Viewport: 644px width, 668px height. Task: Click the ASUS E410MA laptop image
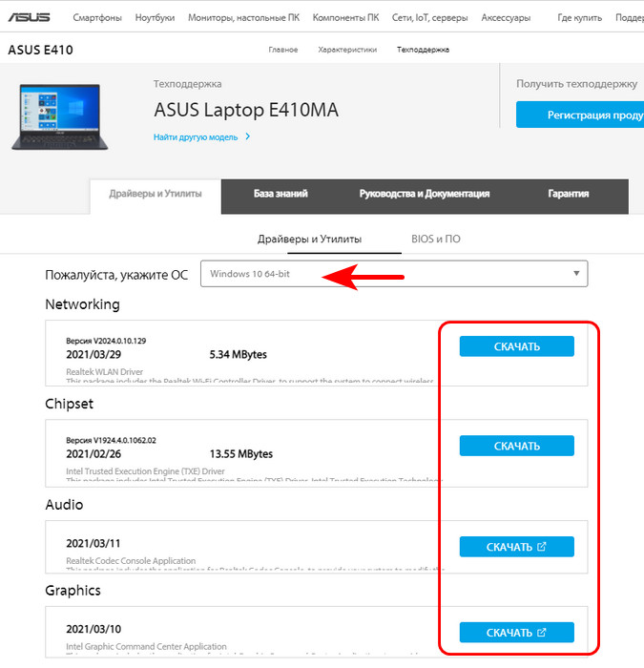coord(59,116)
